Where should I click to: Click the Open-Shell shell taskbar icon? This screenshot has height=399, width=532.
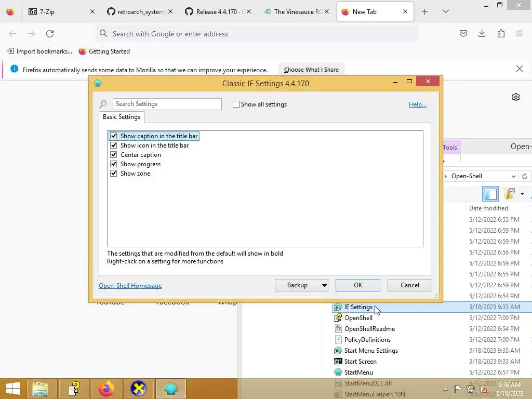pyautogui.click(x=170, y=389)
